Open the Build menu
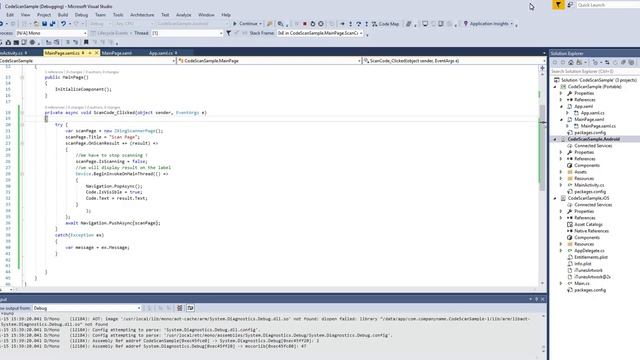This screenshot has height=360, width=640. click(x=63, y=15)
